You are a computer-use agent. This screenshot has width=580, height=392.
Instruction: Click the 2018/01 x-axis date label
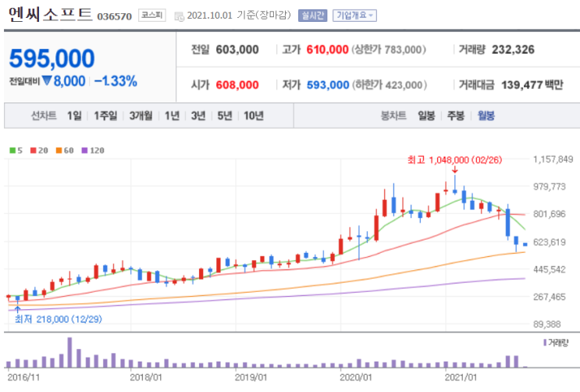(146, 378)
